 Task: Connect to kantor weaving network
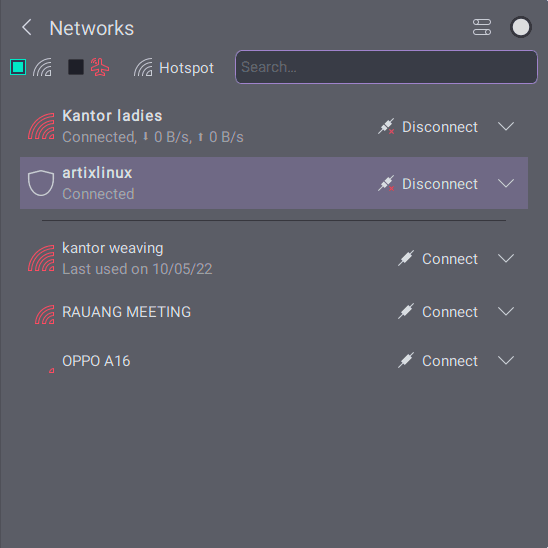pos(438,259)
